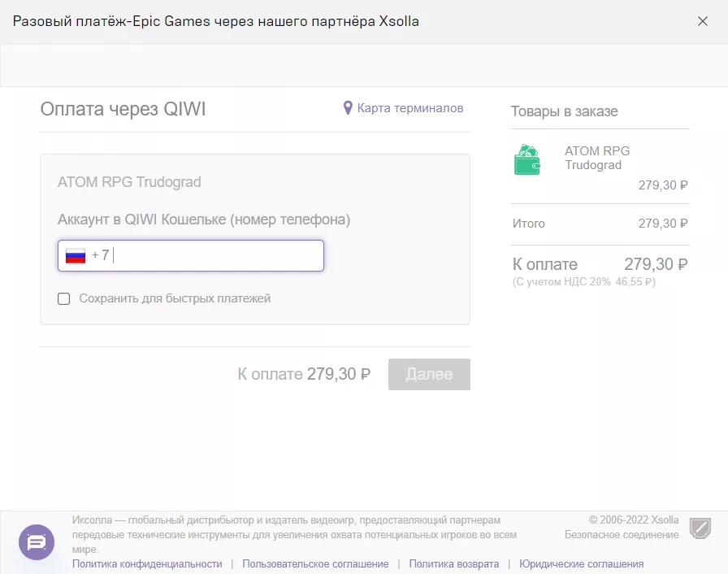
Task: Click the Безопасное соединение text
Action: 622,534
